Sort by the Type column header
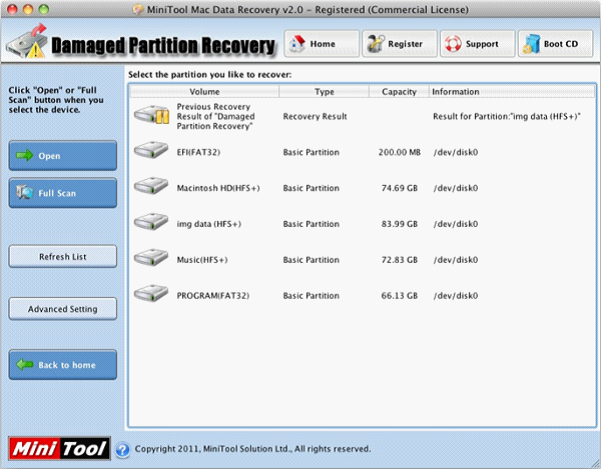 [x=324, y=92]
